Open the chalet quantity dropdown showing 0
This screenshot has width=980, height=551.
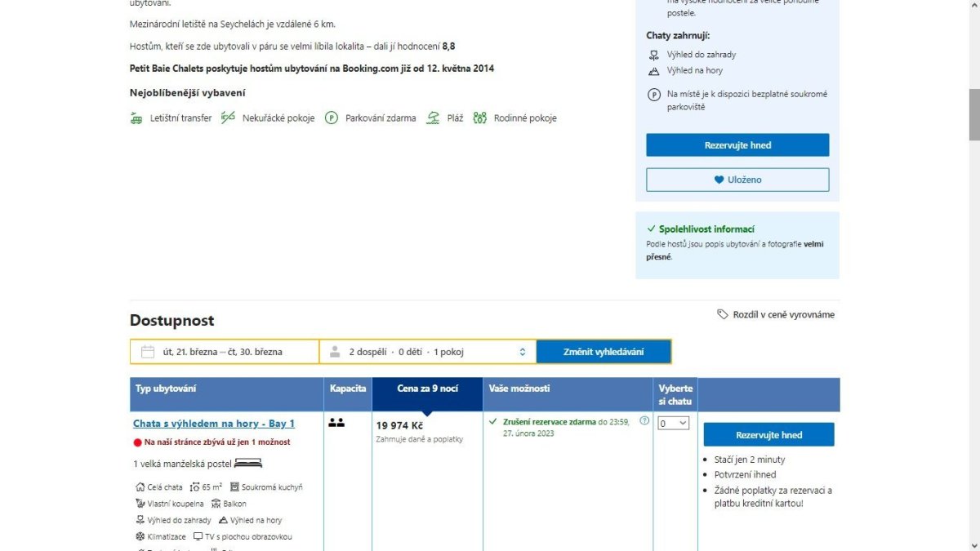pyautogui.click(x=674, y=424)
